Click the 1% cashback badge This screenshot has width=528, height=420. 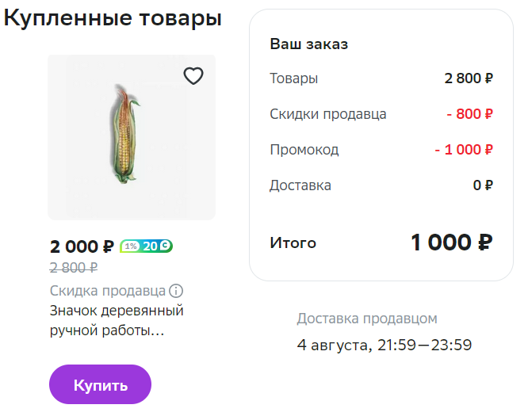(131, 246)
